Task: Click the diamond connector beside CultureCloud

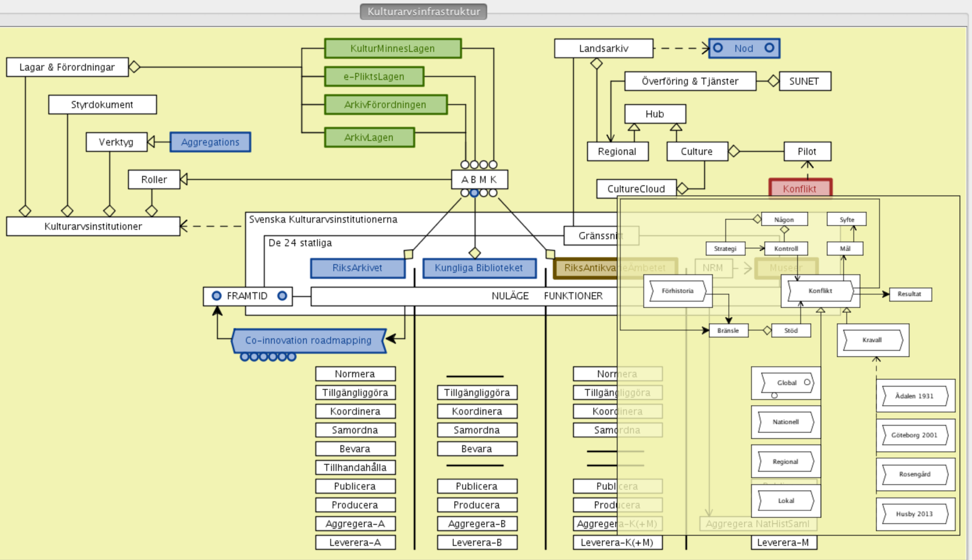Action: [x=682, y=188]
